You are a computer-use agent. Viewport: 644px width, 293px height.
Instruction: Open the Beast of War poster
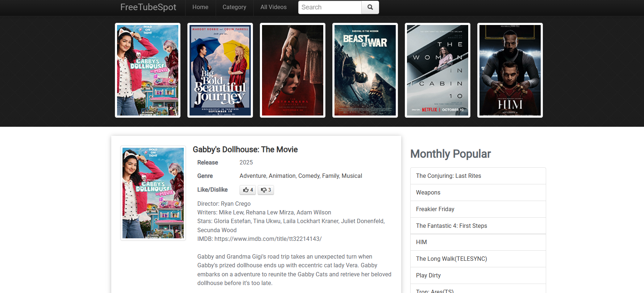365,70
